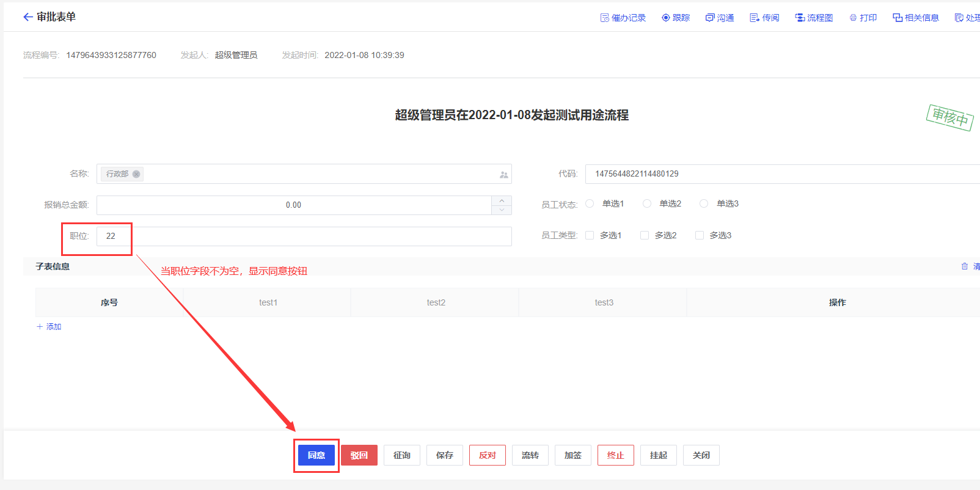Click the back arrow beside 审批表单
This screenshot has height=490, width=980.
click(27, 17)
